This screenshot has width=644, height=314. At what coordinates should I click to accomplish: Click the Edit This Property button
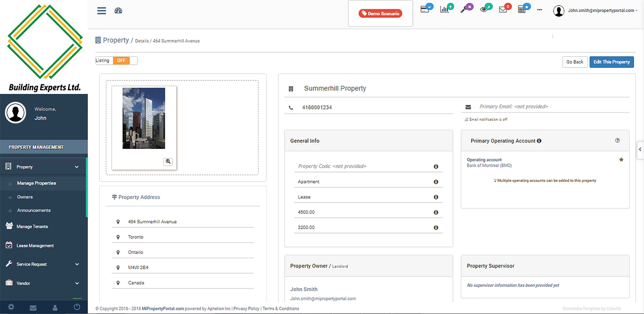[611, 62]
